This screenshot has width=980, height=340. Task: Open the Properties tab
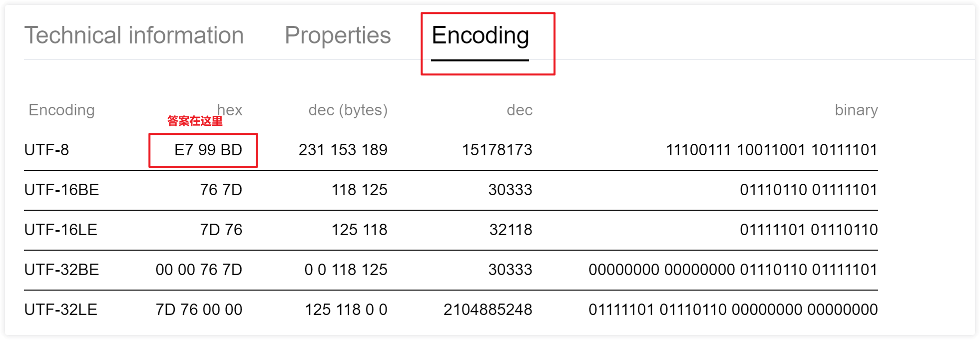[338, 35]
